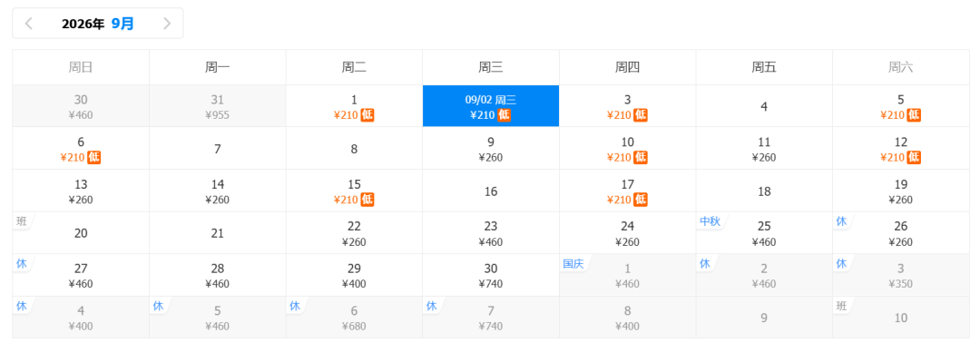Pick September 22 priced ¥260

(355, 233)
